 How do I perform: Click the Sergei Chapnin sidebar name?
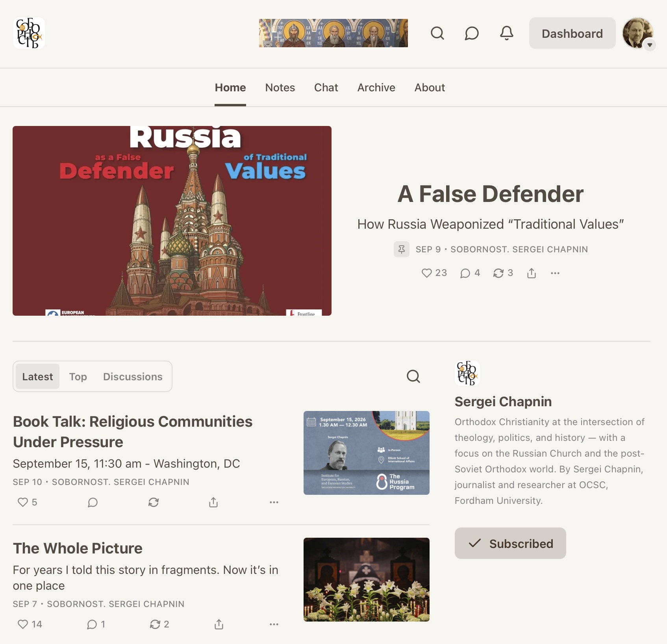point(503,402)
